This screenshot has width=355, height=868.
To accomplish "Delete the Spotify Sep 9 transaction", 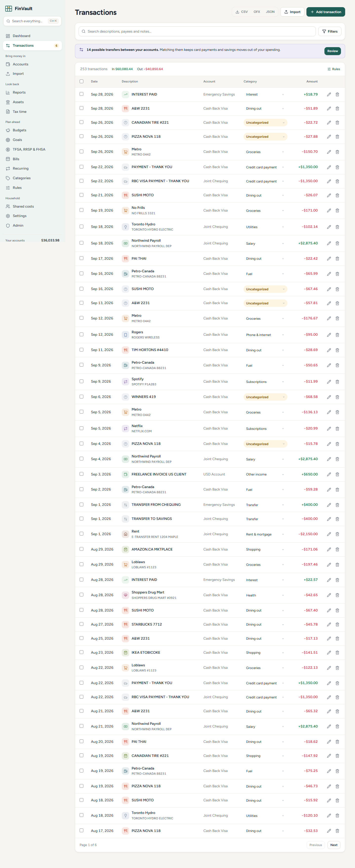I will click(337, 382).
